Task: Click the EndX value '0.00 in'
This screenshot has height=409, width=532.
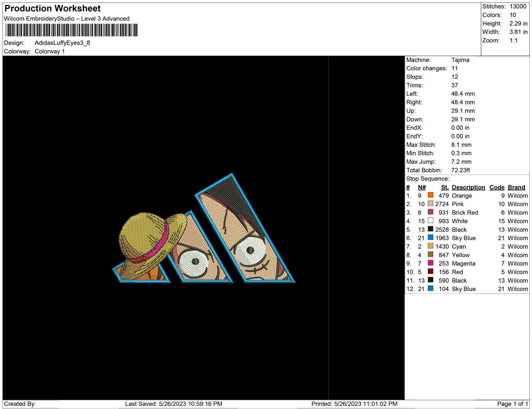Action: point(460,128)
